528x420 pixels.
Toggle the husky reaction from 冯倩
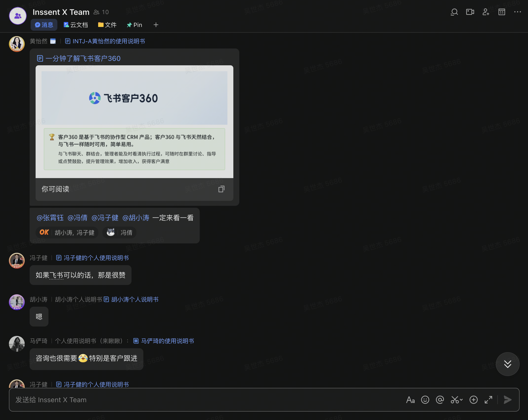point(119,233)
